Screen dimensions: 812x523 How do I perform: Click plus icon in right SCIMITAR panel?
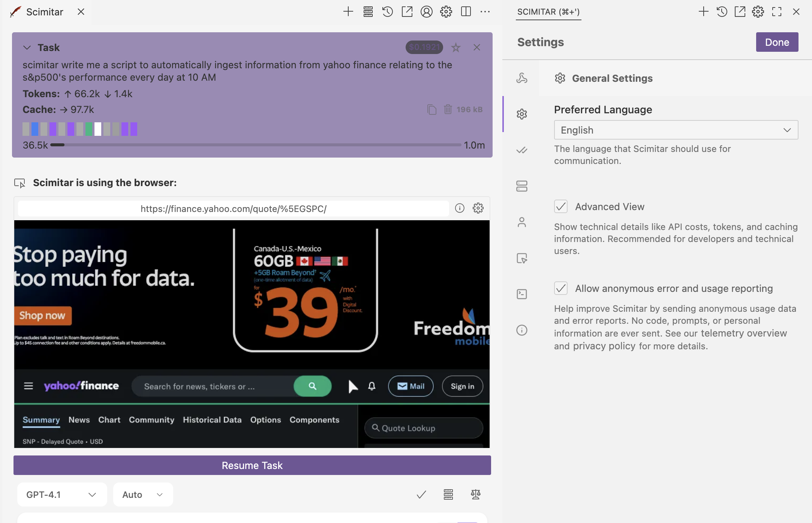(704, 12)
